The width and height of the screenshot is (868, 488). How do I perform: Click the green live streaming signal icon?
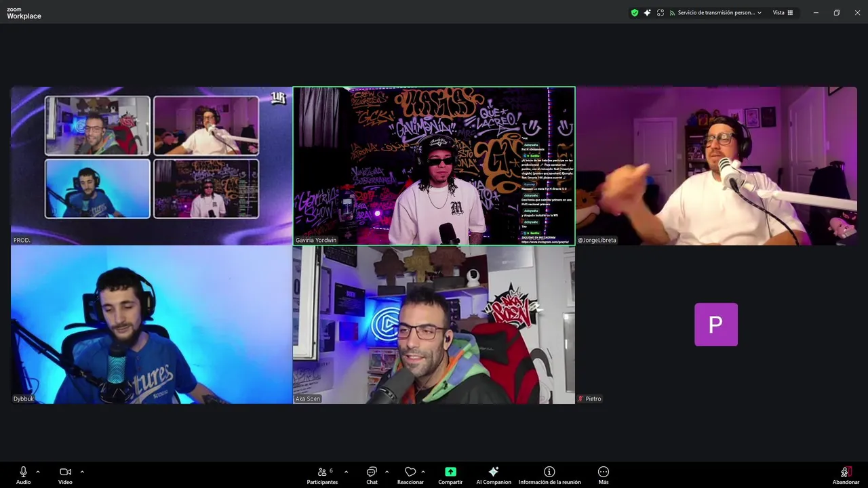(x=672, y=13)
